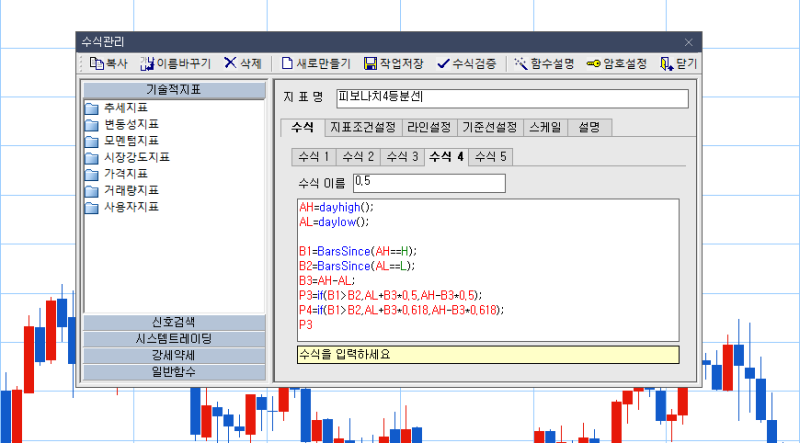Switch to the 수식 3 sub-tab
This screenshot has height=443, width=800.
(x=403, y=157)
